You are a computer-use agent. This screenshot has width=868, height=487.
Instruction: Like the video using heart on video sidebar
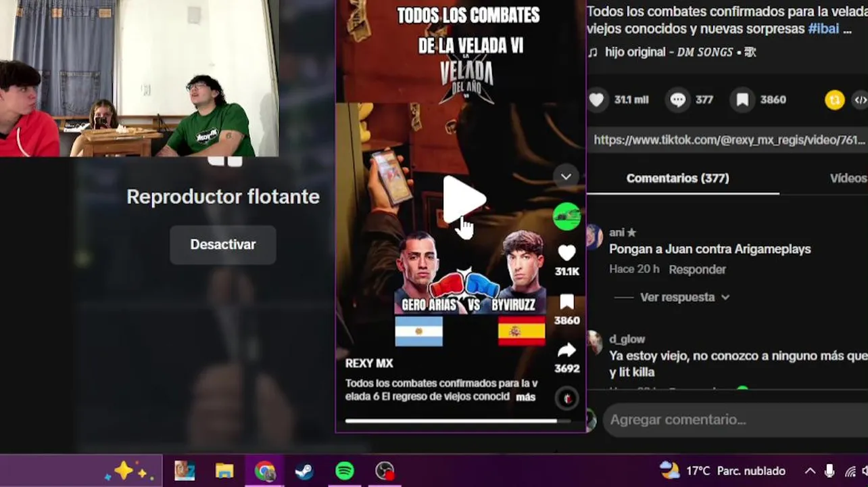[566, 253]
